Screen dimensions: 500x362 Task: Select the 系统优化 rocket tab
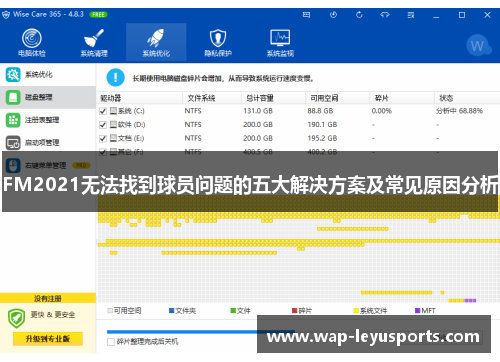pos(156,42)
